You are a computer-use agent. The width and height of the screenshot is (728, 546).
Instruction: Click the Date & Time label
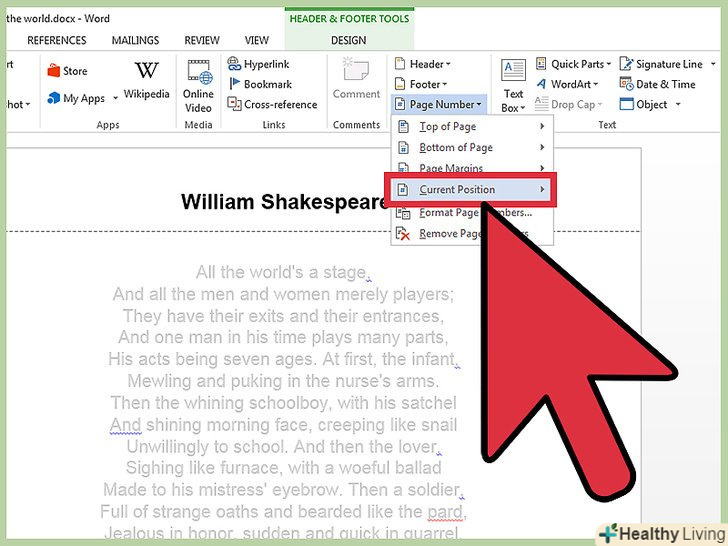click(666, 84)
